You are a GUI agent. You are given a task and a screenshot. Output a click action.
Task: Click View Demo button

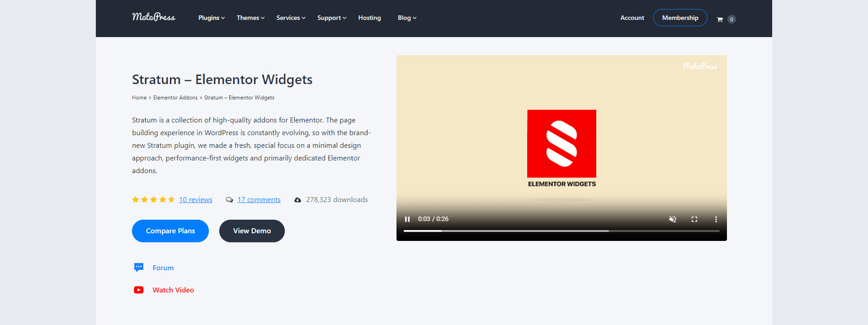point(252,231)
